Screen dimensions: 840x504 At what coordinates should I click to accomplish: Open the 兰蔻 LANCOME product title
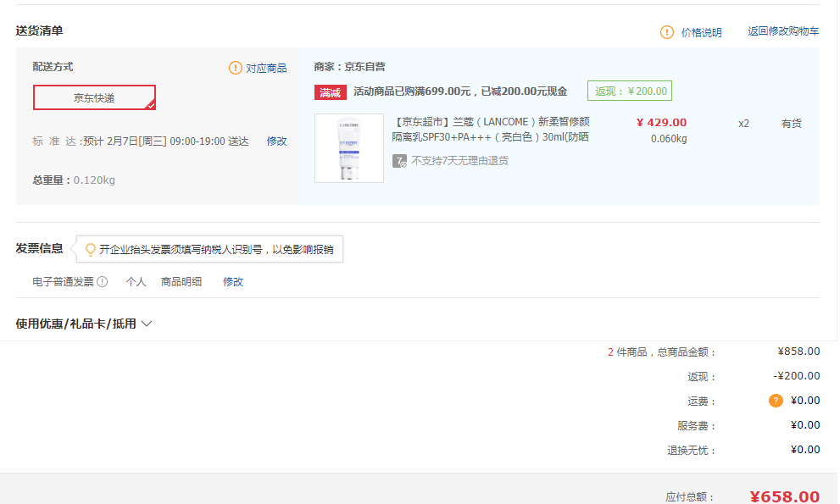(x=491, y=129)
